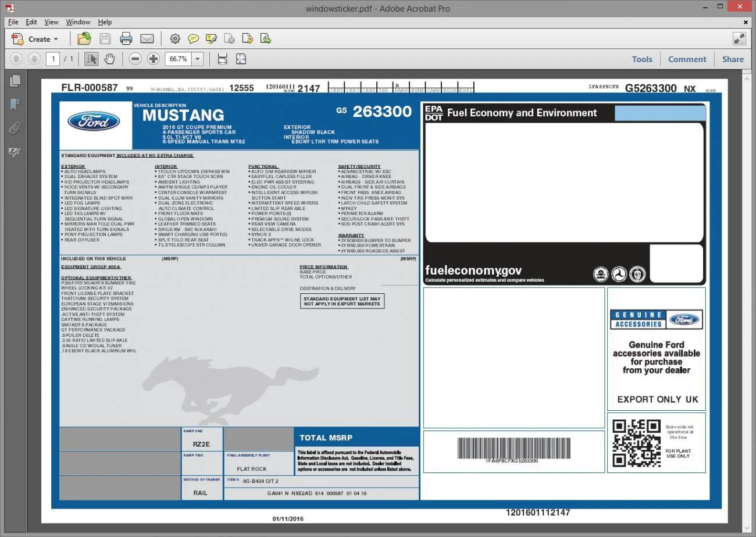
Task: Click the REAR VIEW CAMERA line
Action: [273, 224]
